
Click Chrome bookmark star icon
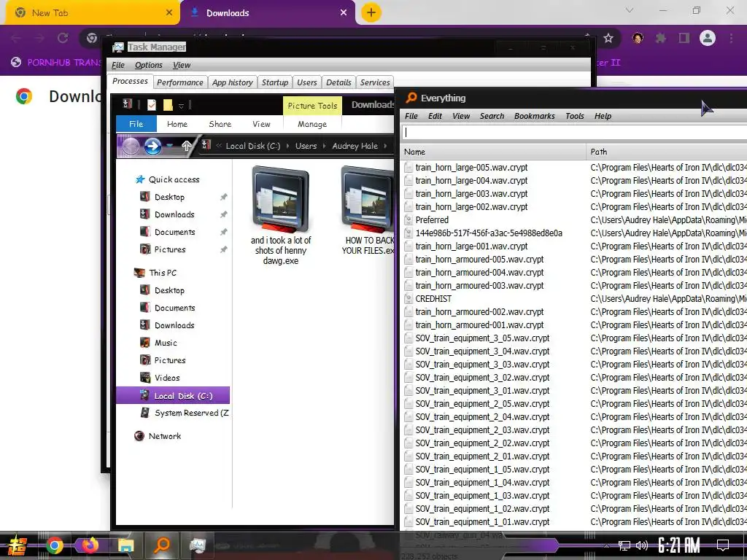[608, 38]
